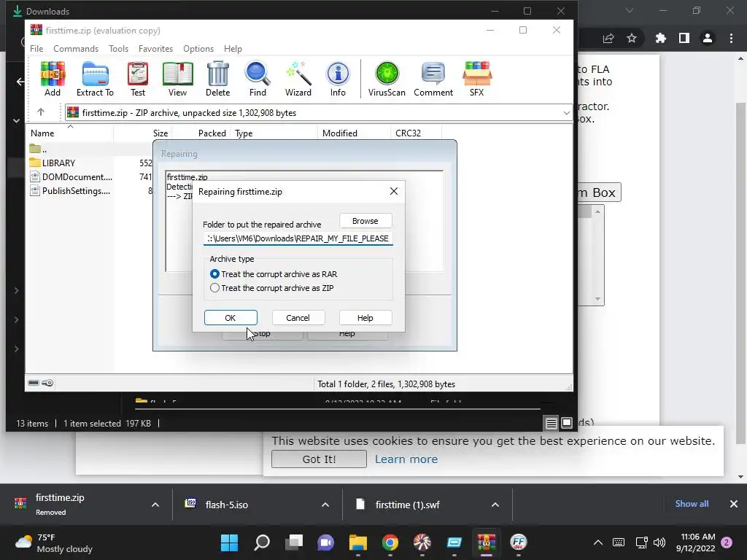
Task: Show hidden system tray icons chevron
Action: point(598,542)
